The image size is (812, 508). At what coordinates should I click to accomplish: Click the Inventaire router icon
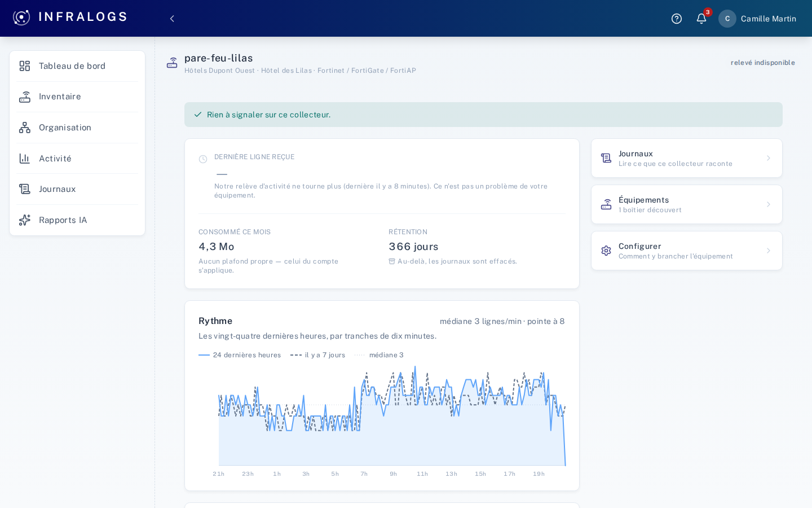coord(25,97)
